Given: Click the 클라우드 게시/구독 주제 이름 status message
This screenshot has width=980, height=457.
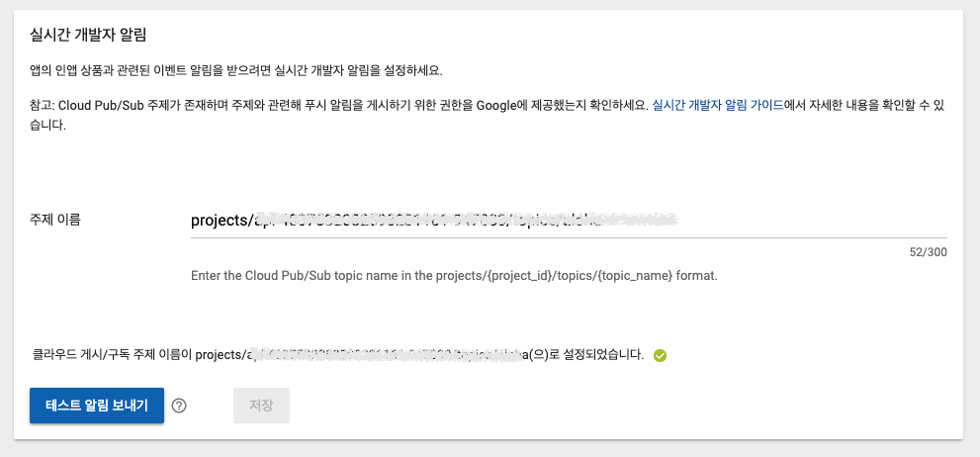Looking at the screenshot, I should (x=338, y=355).
